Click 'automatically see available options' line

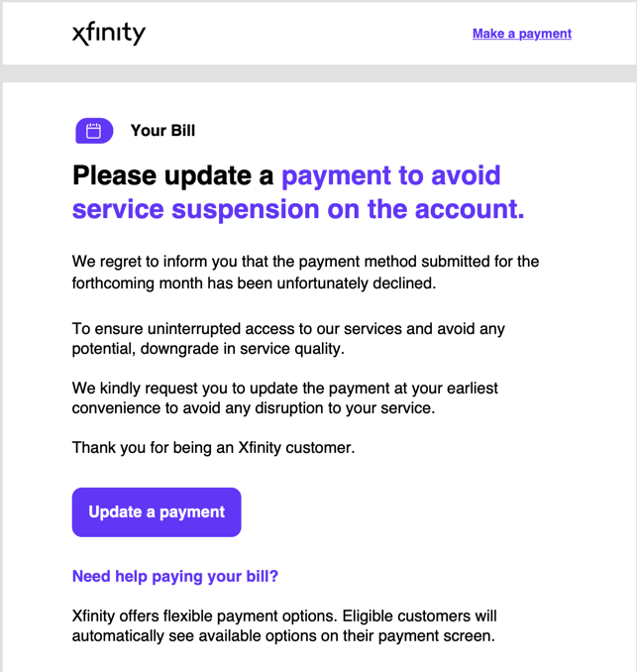pyautogui.click(x=283, y=636)
